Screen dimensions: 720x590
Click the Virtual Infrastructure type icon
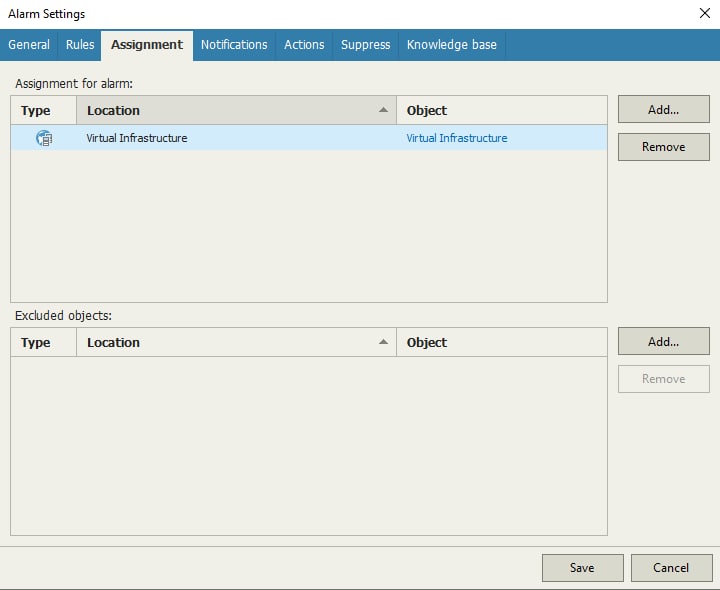pyautogui.click(x=44, y=138)
